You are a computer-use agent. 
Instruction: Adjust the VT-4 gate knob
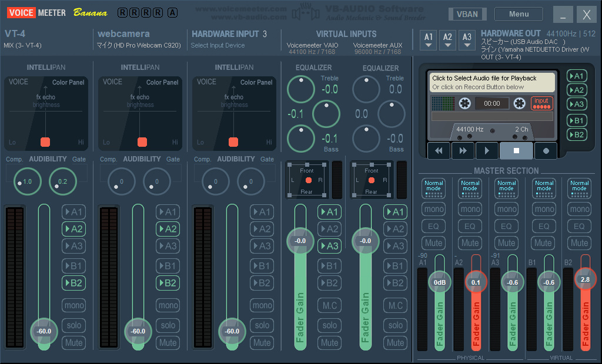coord(62,181)
